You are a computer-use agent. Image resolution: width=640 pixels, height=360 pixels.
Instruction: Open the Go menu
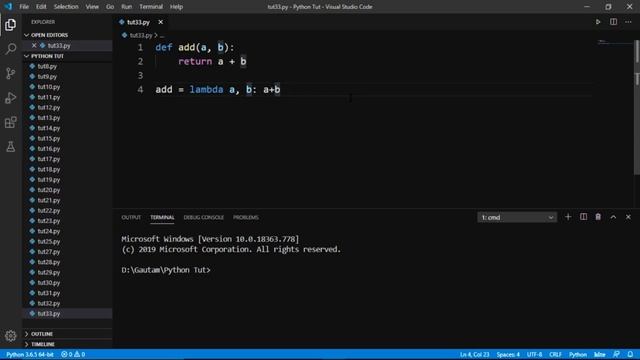coord(110,7)
